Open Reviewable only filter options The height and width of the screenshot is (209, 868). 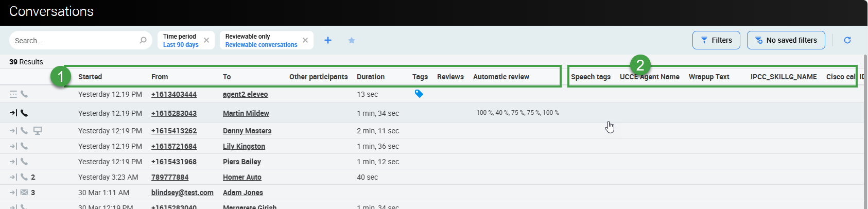261,40
